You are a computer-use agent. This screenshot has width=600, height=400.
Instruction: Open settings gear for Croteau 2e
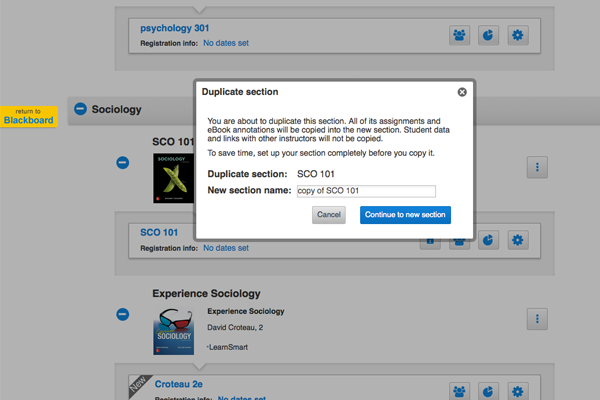point(517,390)
